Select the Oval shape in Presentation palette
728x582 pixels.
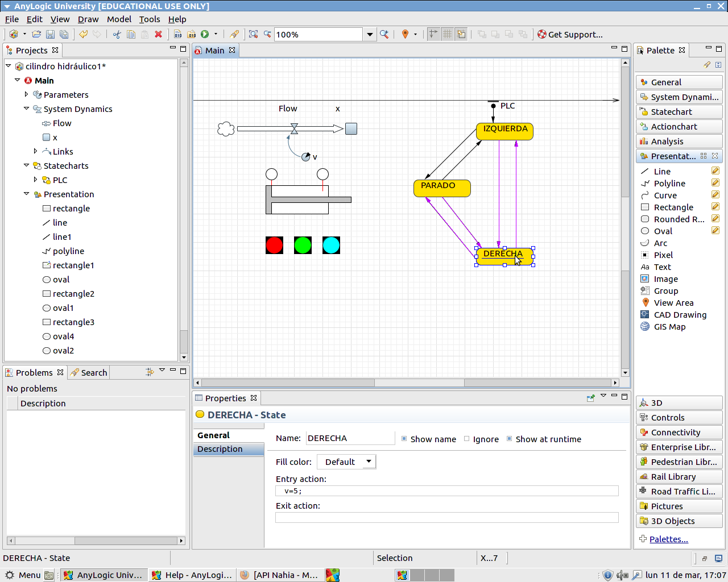pos(663,231)
